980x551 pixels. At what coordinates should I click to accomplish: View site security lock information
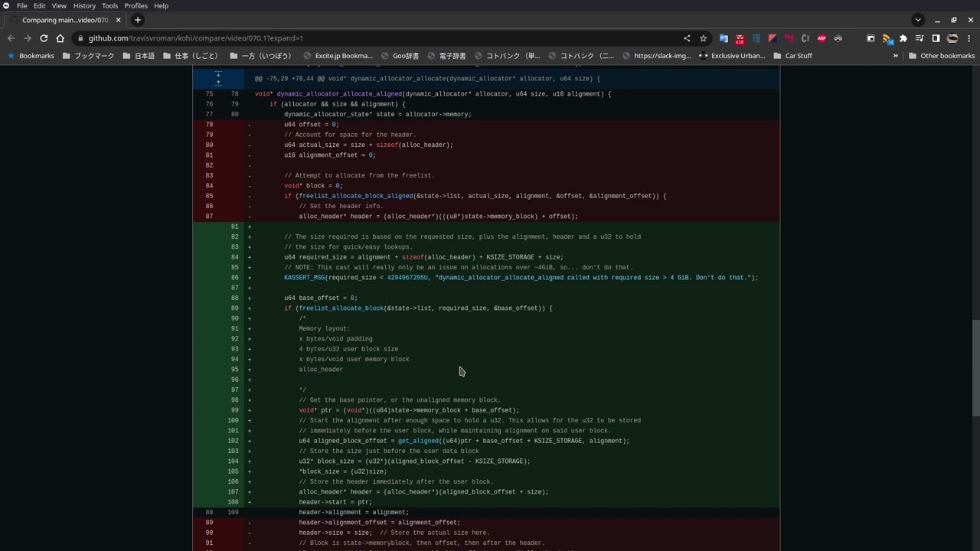(x=80, y=38)
